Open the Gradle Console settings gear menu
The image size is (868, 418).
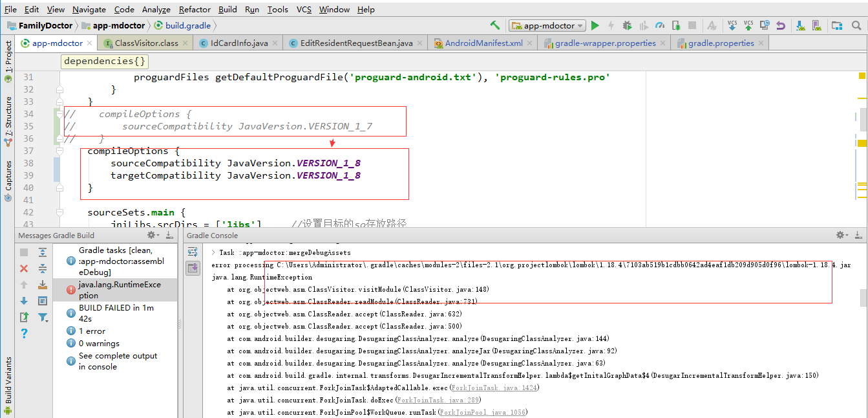[840, 235]
